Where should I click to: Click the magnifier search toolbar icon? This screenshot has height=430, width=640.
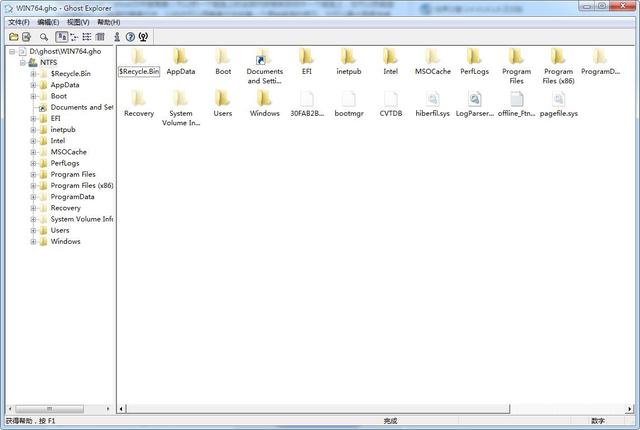[x=44, y=37]
